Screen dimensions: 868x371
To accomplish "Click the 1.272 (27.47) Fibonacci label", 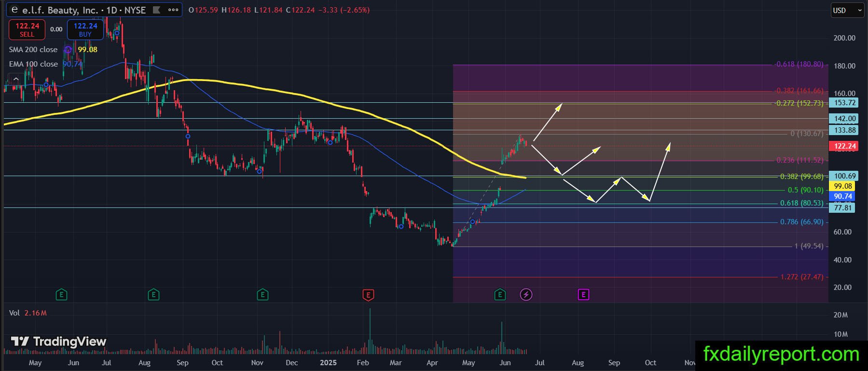I will click(x=802, y=277).
